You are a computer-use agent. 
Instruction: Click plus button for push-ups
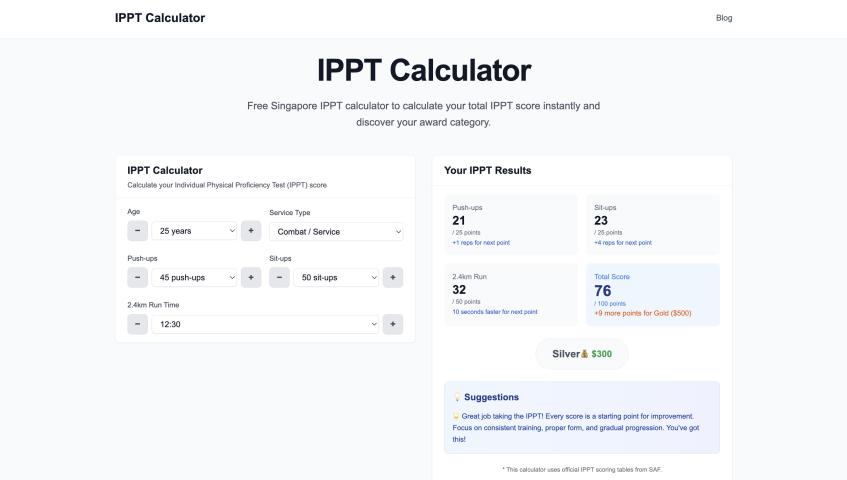pos(251,277)
